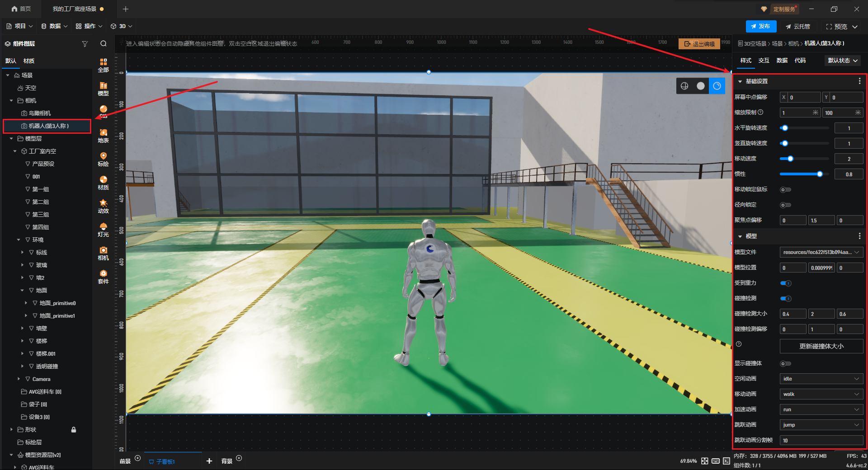Screen dimensions: 868x470
Task: Click the fit-to-screen icon in status bar
Action: (705, 461)
